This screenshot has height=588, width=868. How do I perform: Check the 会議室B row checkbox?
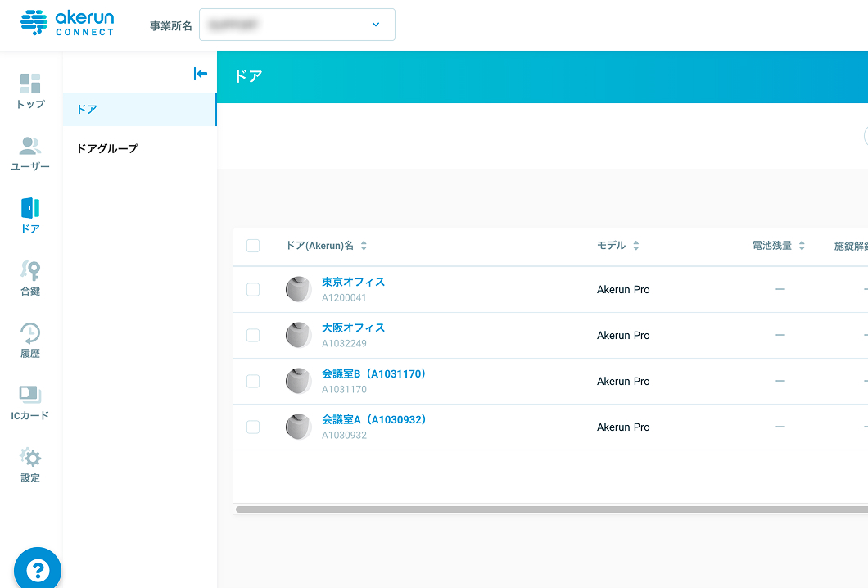[x=253, y=381]
